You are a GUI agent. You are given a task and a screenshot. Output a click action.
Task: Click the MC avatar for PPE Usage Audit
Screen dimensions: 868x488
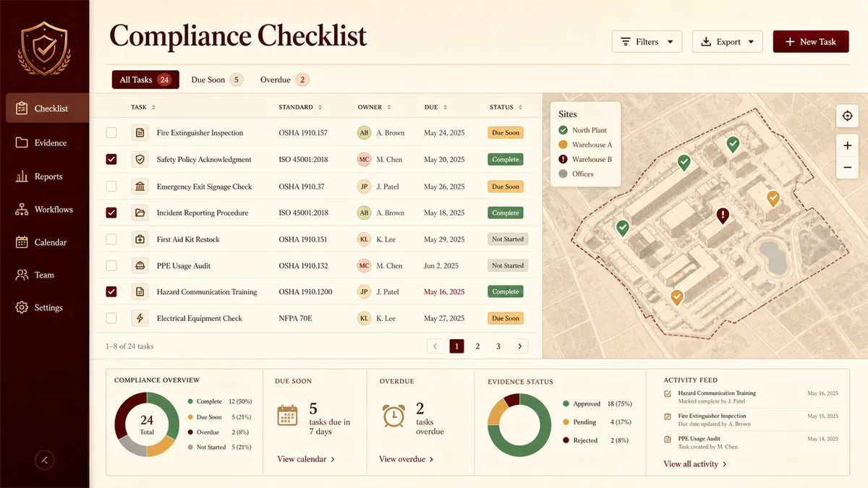tap(364, 265)
